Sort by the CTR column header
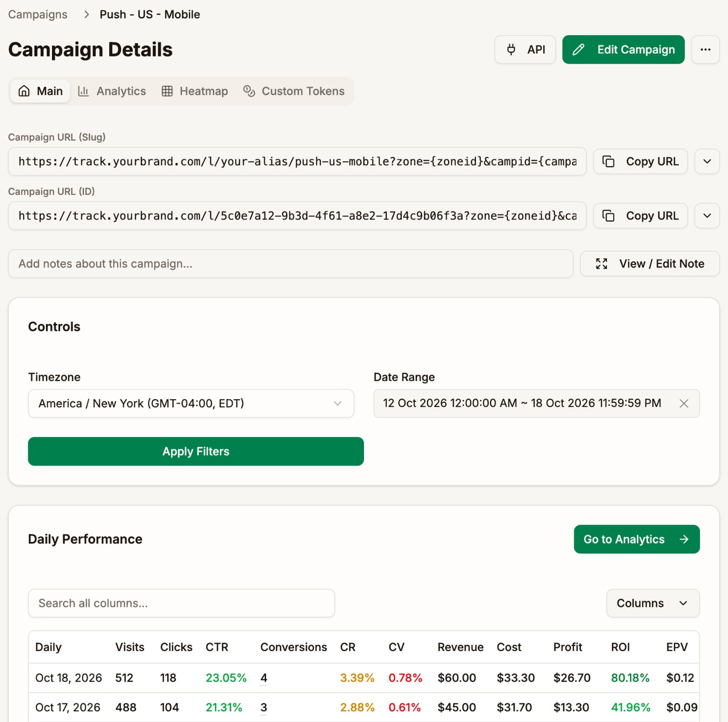728x722 pixels. tap(217, 648)
